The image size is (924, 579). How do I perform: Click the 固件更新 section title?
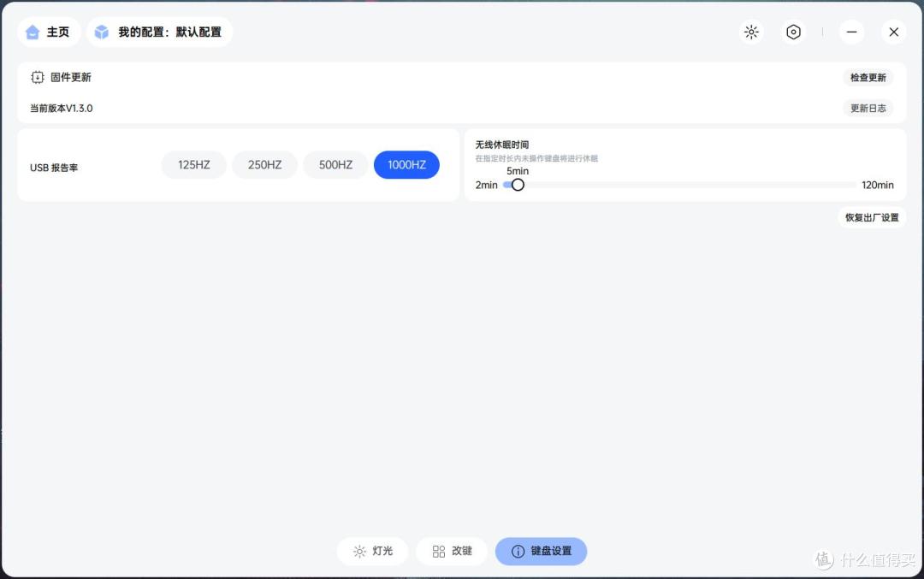tap(71, 77)
